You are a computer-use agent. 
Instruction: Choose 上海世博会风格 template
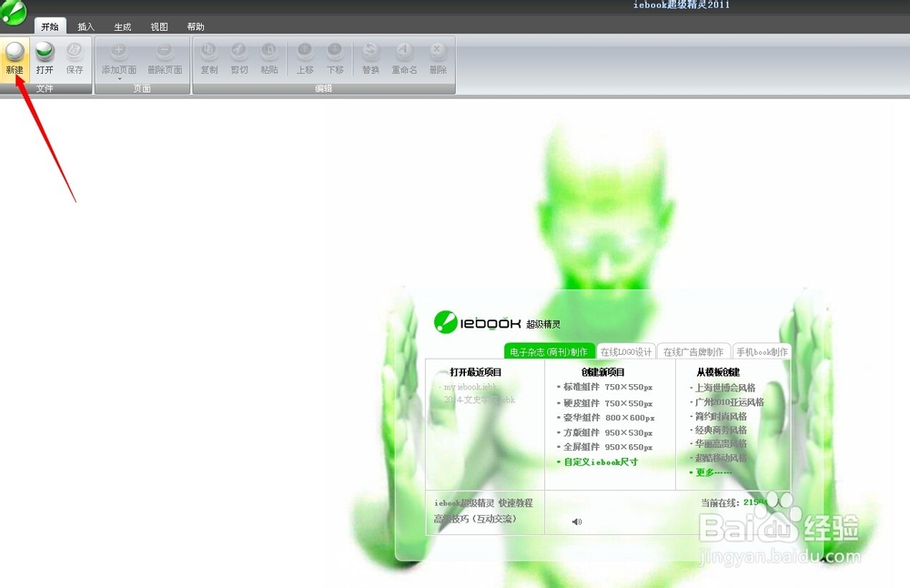[x=725, y=388]
